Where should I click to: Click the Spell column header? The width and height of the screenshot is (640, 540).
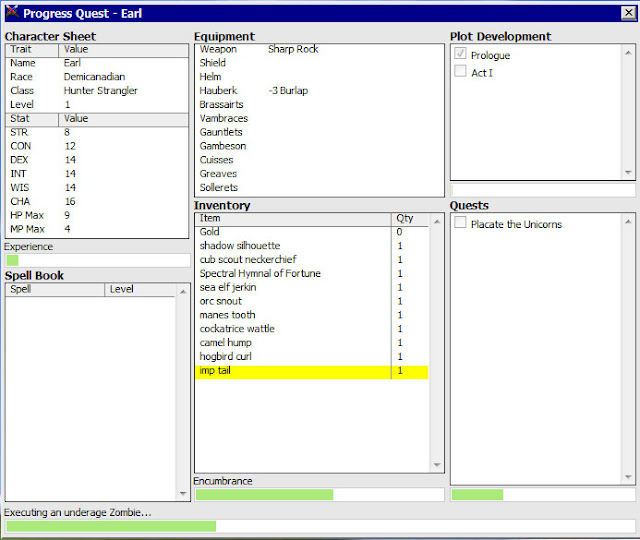click(55, 289)
